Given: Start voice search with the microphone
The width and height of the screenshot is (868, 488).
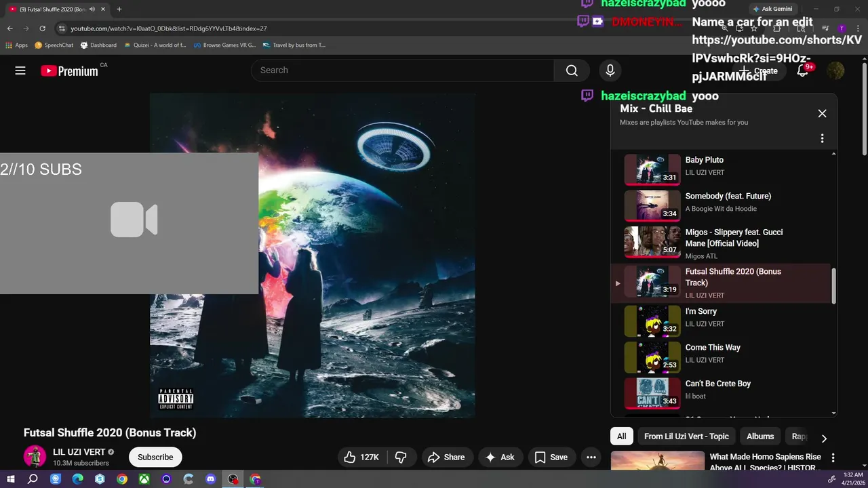Looking at the screenshot, I should point(610,70).
